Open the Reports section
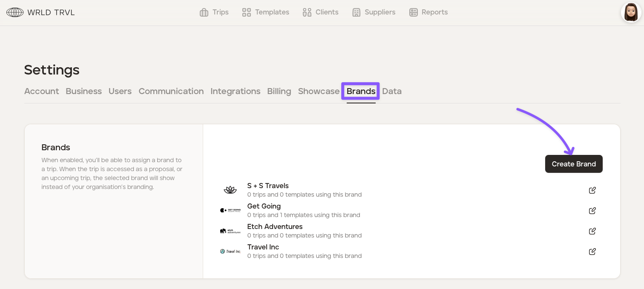The width and height of the screenshot is (644, 289). click(428, 12)
